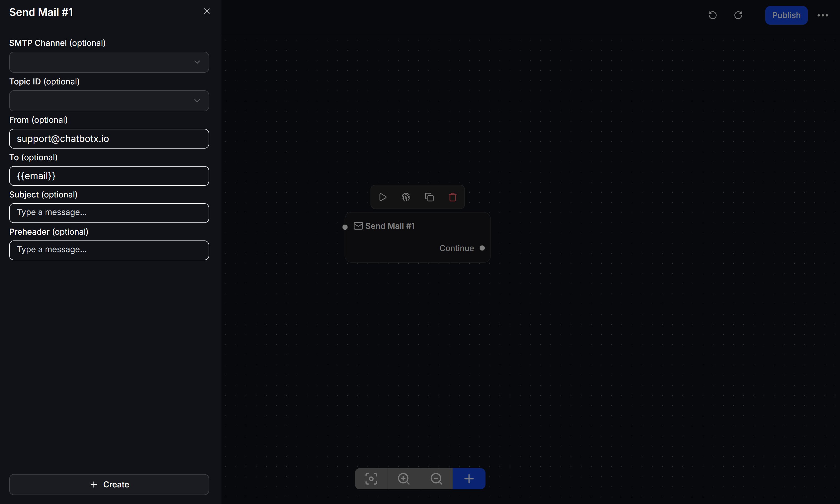Delete the Send Mail node with trash icon

[452, 197]
